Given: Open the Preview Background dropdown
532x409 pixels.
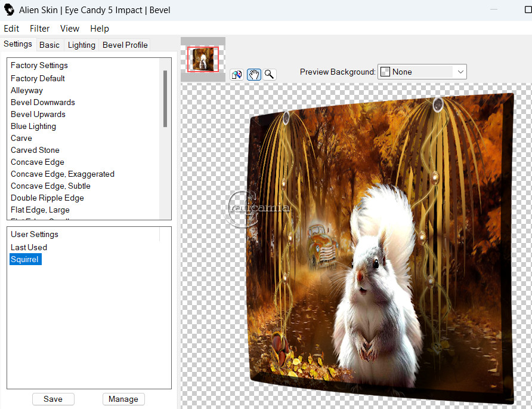Looking at the screenshot, I should click(x=422, y=72).
